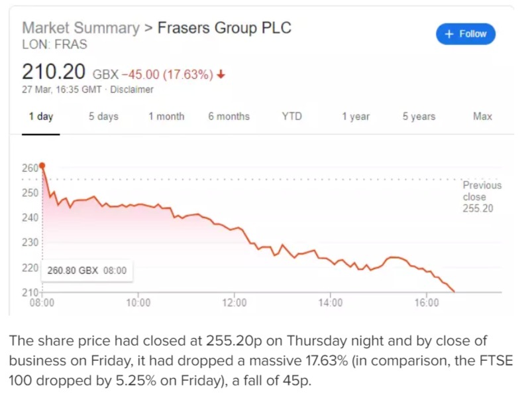Switch to the 1 year tab
532x396 pixels.
click(x=356, y=117)
